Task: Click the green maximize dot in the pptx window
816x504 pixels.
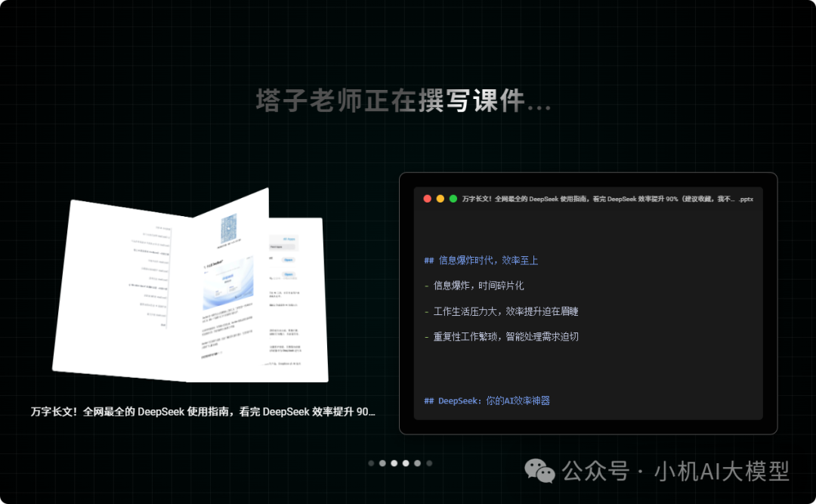Action: tap(453, 199)
